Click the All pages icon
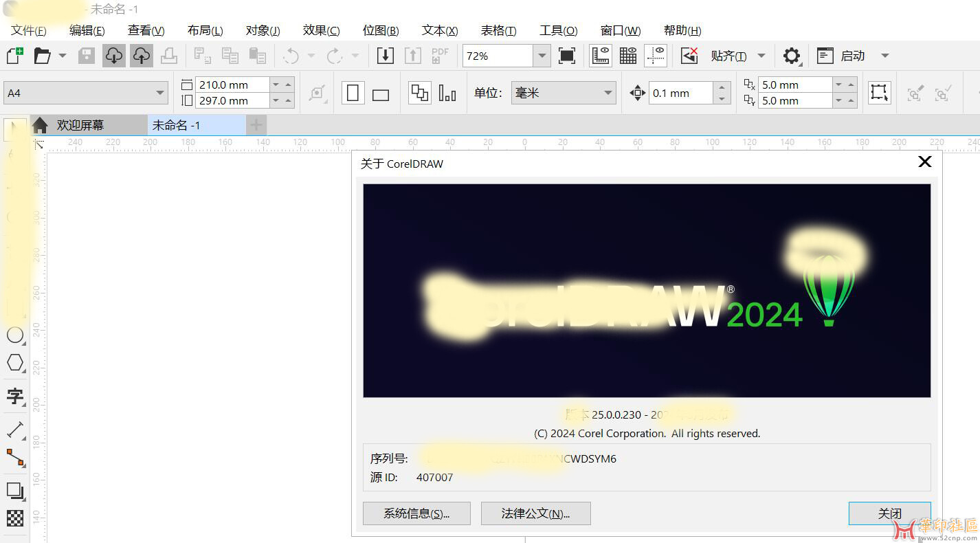Viewport: 980px width, 543px height. click(420, 93)
